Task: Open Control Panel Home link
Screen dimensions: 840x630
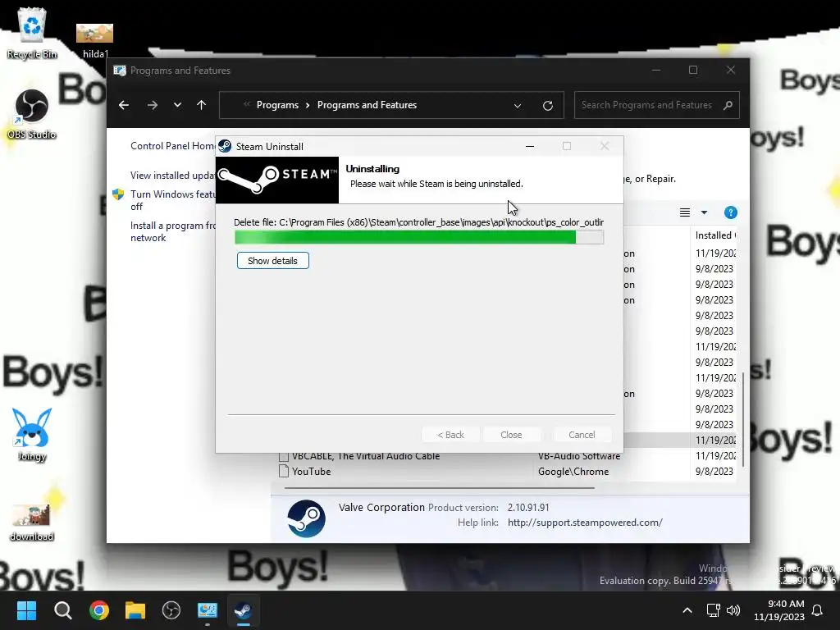Action: tap(172, 146)
